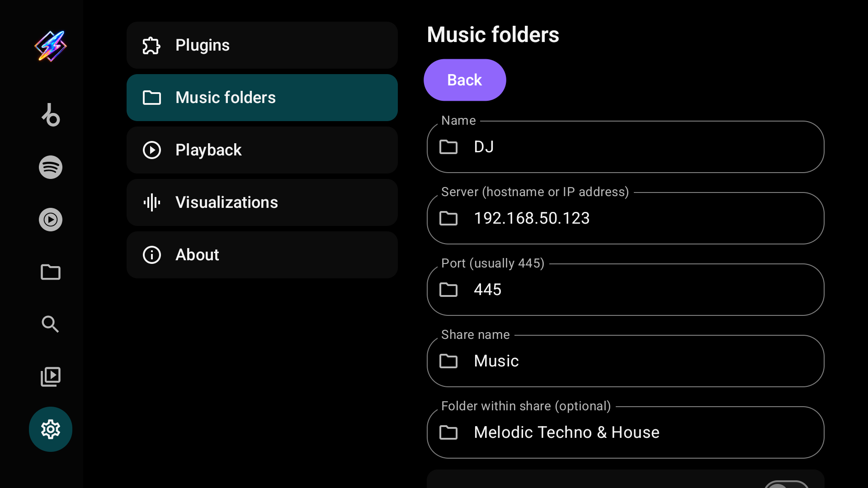Open the YouTube Music sidebar icon
This screenshot has width=868, height=488.
tap(51, 220)
